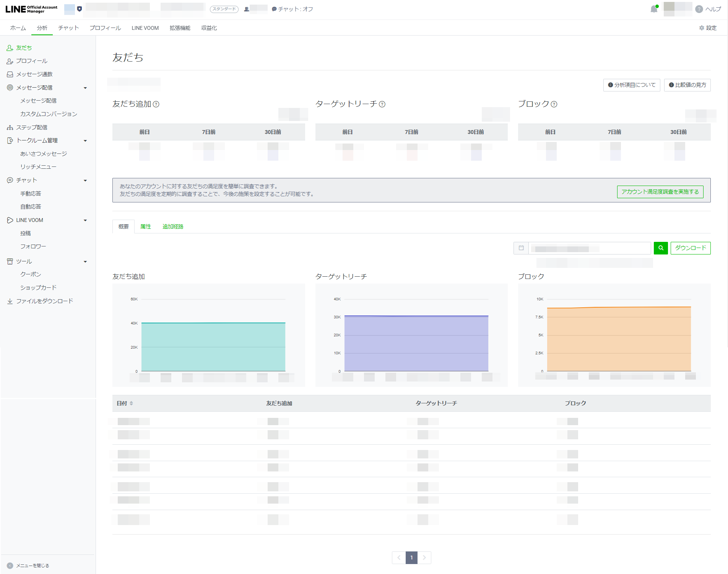Sort table by 日付 column
This screenshot has width=728, height=574.
(x=125, y=403)
